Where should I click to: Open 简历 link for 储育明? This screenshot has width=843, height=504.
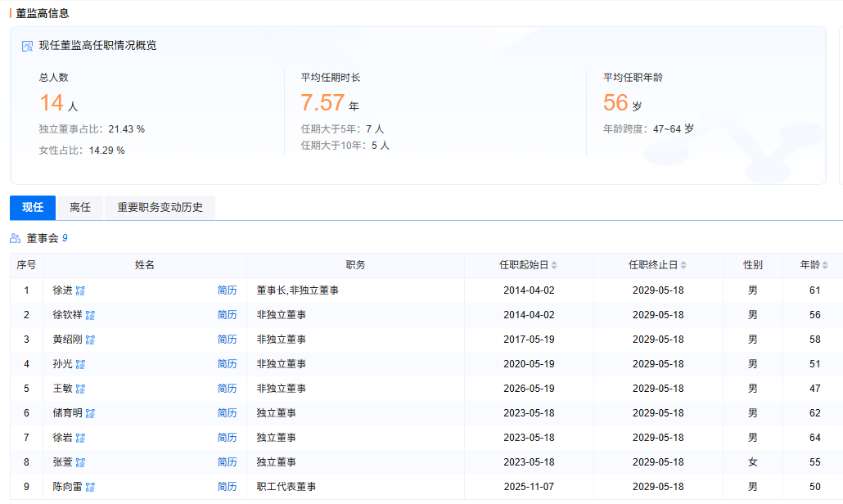pos(227,412)
